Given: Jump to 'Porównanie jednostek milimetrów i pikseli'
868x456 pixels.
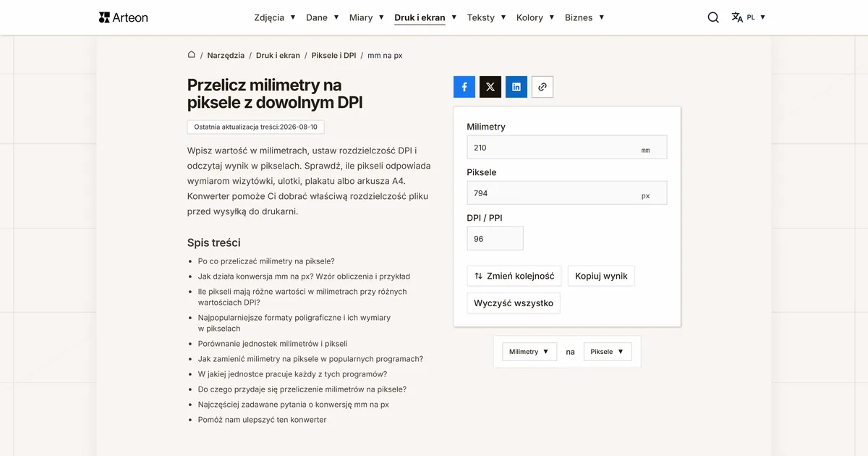Looking at the screenshot, I should pos(273,344).
